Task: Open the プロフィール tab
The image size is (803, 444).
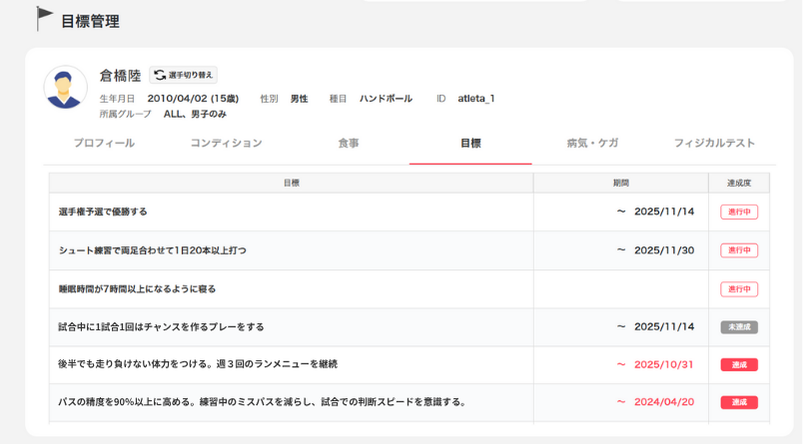Action: click(104, 144)
